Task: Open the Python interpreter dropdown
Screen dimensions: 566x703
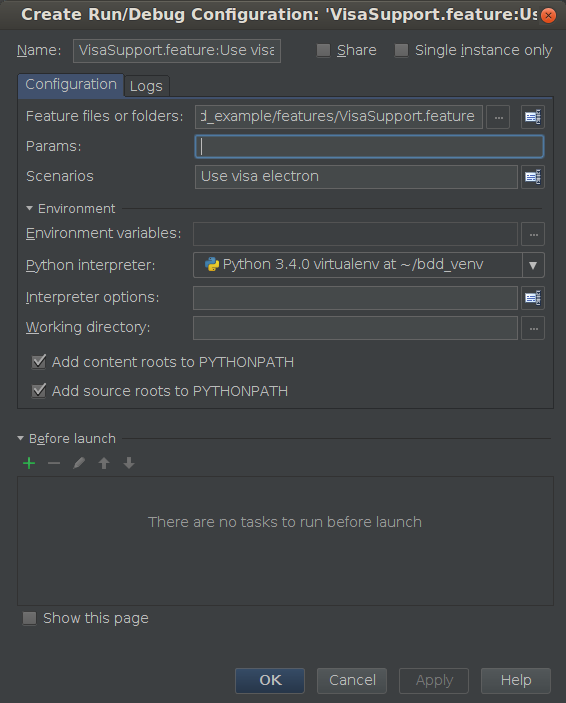Action: [x=533, y=265]
